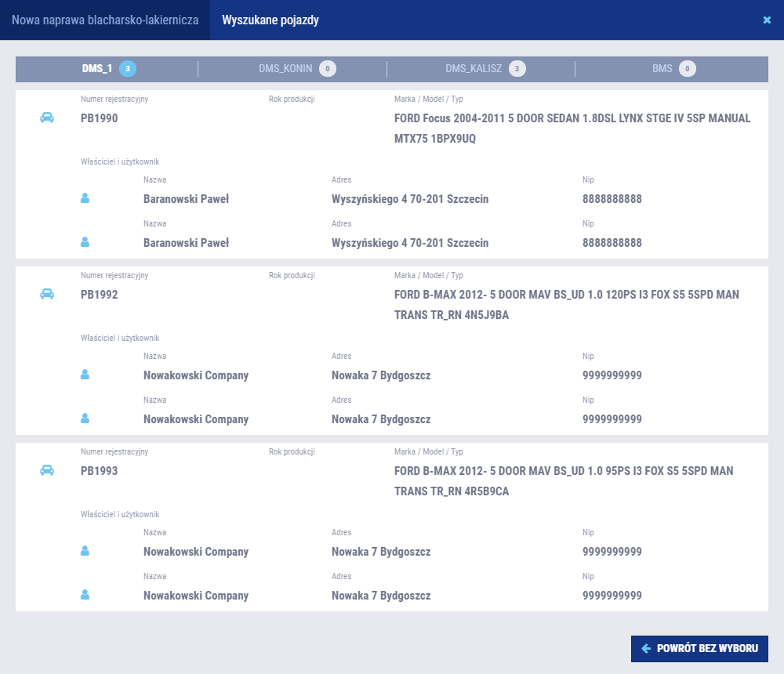Click the car icon next to PB1990
The height and width of the screenshot is (674, 784).
coord(47,118)
